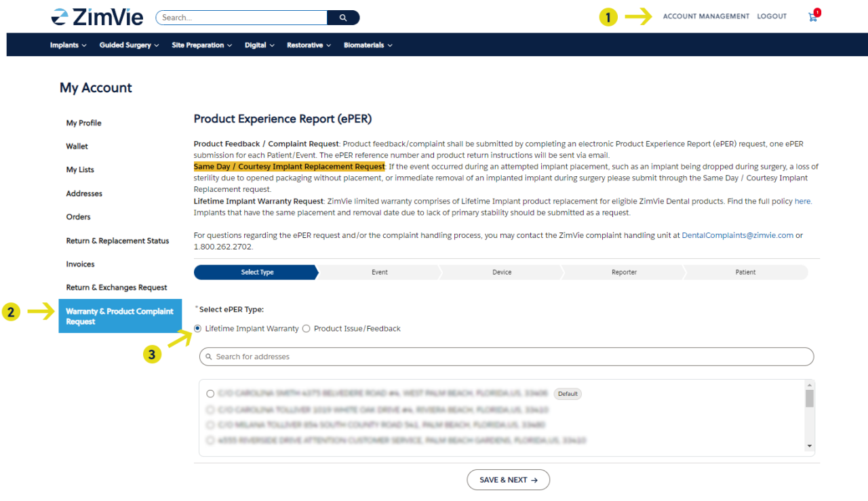868x501 pixels.
Task: Open the shopping cart
Action: click(812, 16)
